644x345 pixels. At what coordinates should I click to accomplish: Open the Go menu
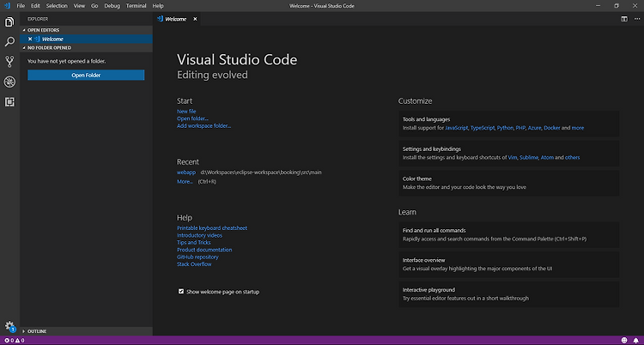(x=94, y=6)
